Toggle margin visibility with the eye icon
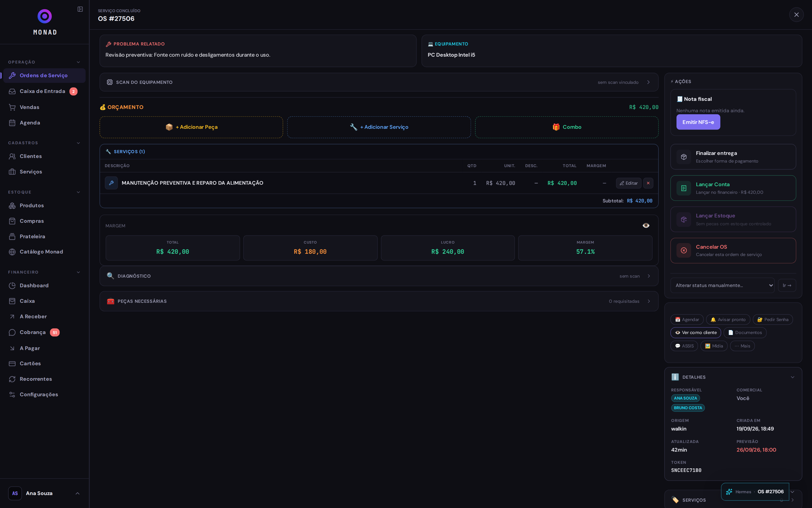Viewport: 812px width, 508px height. (x=646, y=226)
